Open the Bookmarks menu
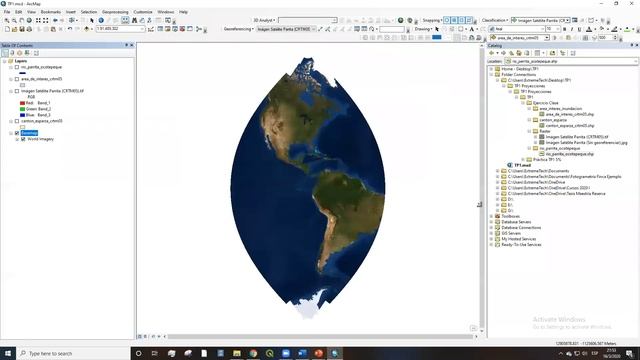The height and width of the screenshot is (360, 640). pos(51,12)
